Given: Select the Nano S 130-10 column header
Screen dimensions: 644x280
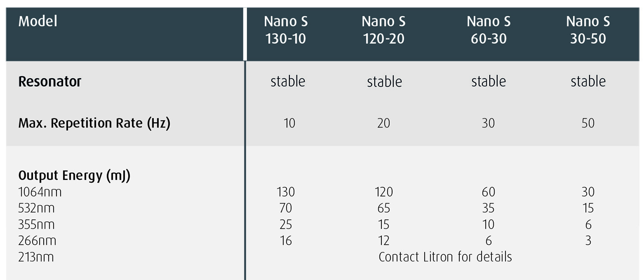Looking at the screenshot, I should point(286,30).
